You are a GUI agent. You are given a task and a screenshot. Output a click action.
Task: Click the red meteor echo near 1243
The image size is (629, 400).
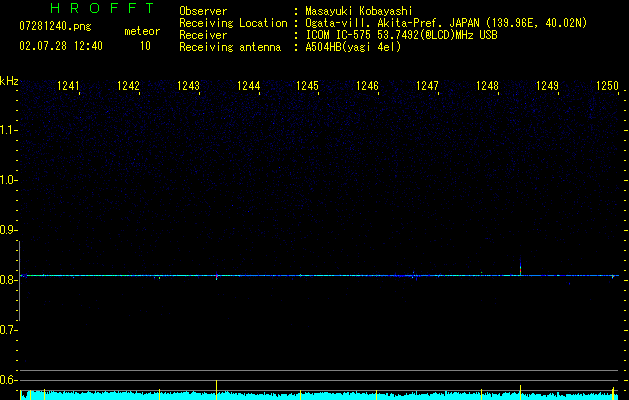[217, 276]
